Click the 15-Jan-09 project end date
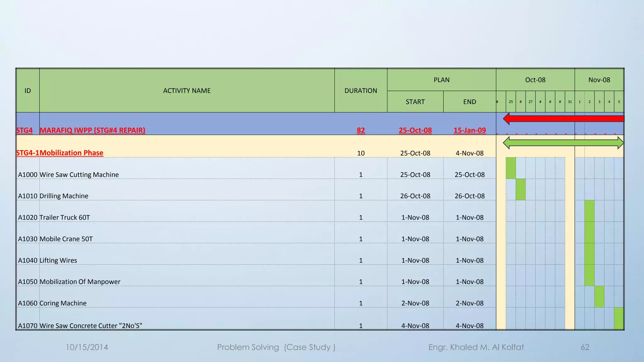The image size is (644, 362). click(x=469, y=130)
